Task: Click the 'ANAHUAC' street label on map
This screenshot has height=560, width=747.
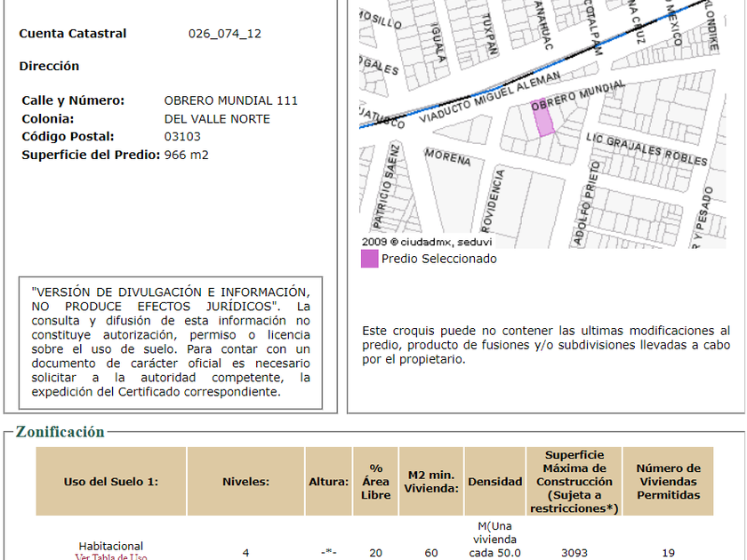Action: click(543, 25)
